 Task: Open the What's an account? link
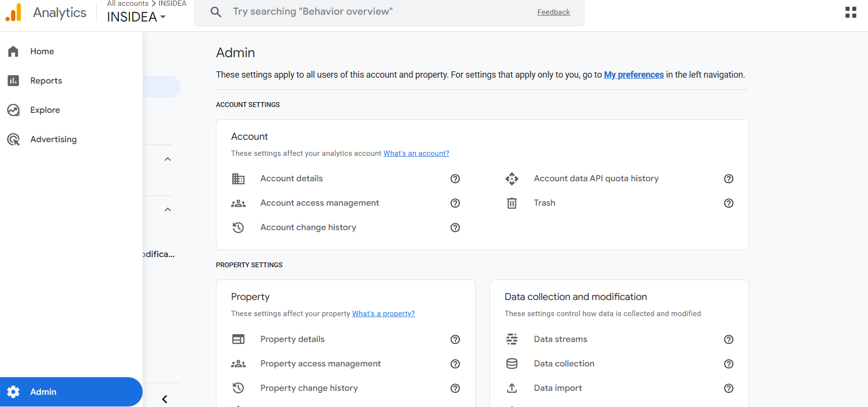tap(416, 153)
